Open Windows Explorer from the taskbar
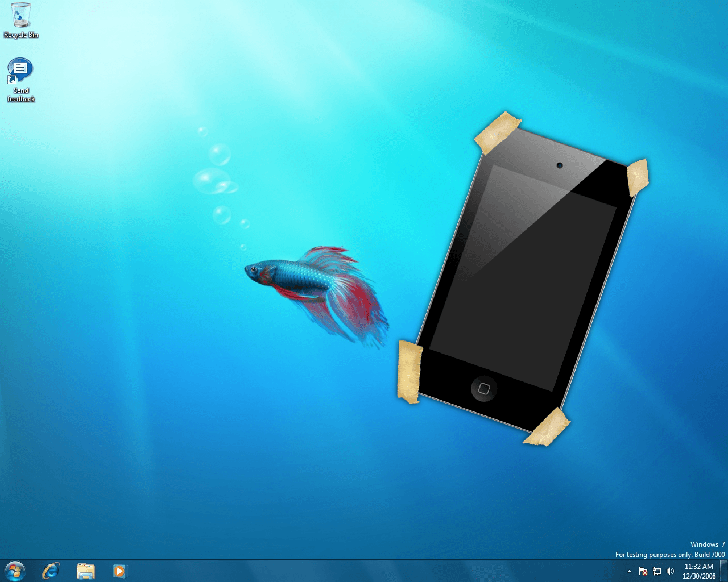Viewport: 728px width, 582px height. [85, 571]
